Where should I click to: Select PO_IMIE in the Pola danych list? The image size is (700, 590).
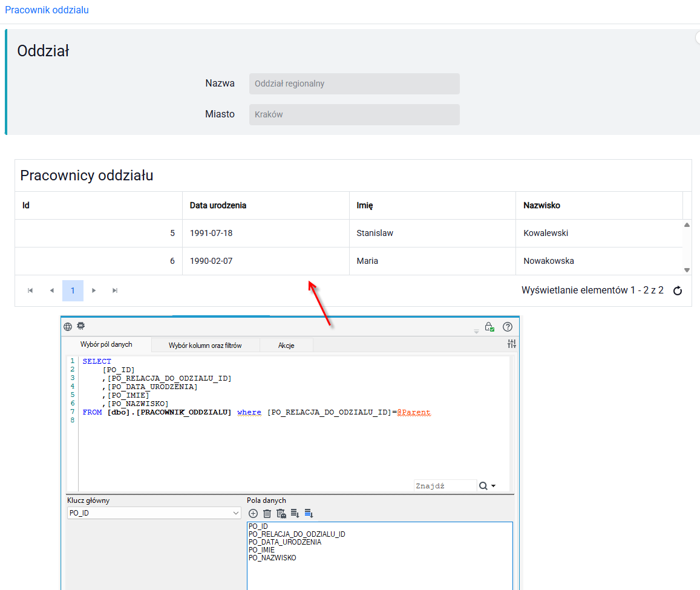[261, 550]
